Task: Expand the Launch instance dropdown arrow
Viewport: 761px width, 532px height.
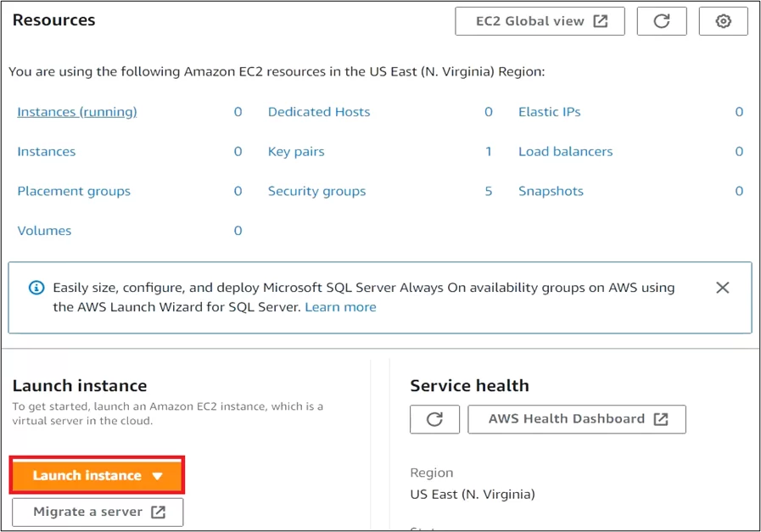Action: pyautogui.click(x=157, y=476)
